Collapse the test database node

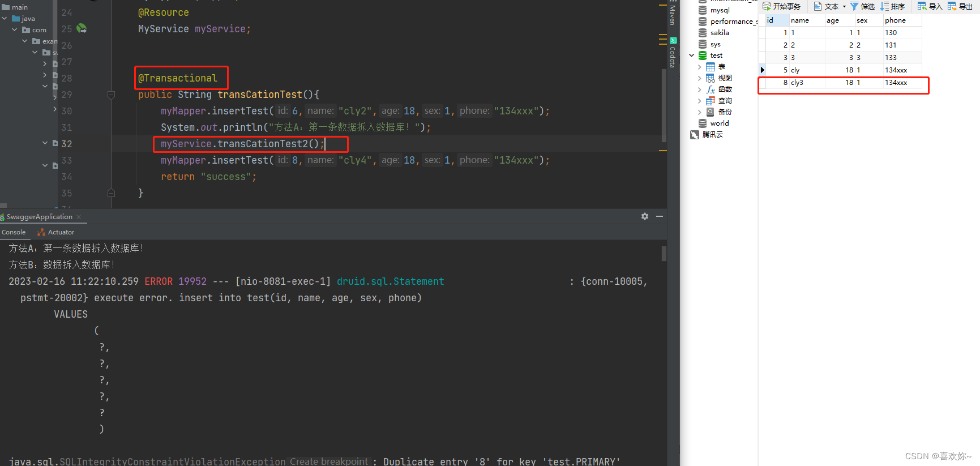click(692, 55)
